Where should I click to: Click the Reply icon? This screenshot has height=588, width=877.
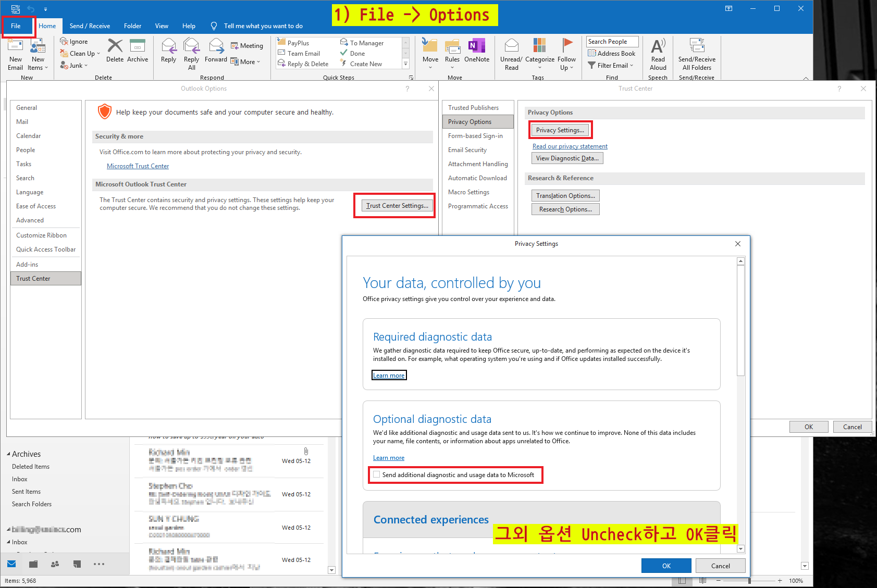click(169, 46)
